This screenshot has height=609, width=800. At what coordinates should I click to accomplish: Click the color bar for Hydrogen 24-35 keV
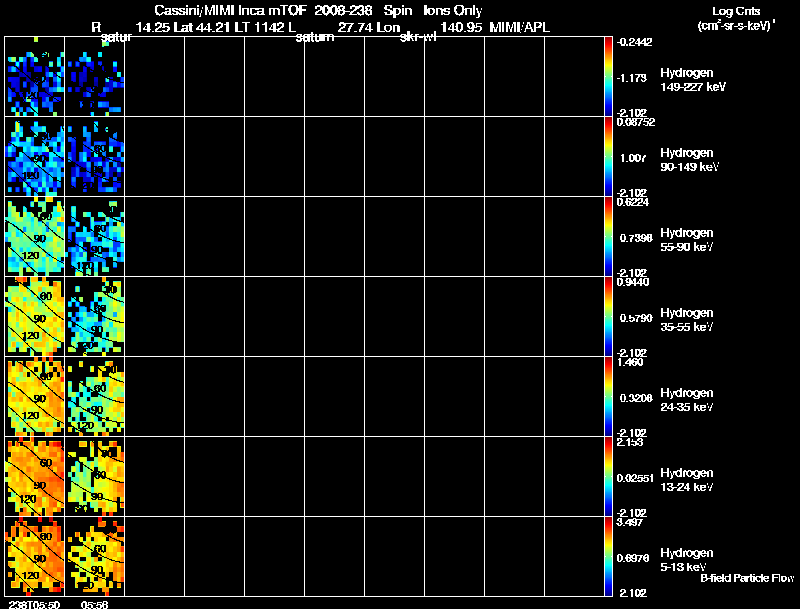tap(608, 397)
